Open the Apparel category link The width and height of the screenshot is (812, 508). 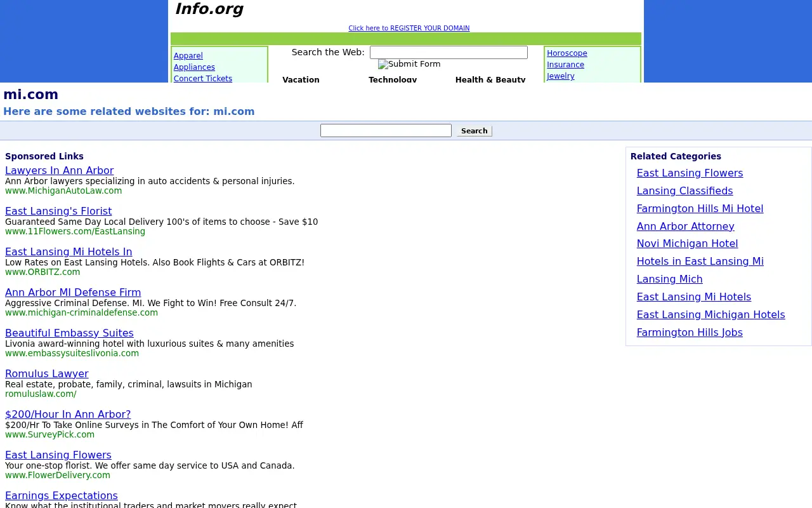[188, 56]
